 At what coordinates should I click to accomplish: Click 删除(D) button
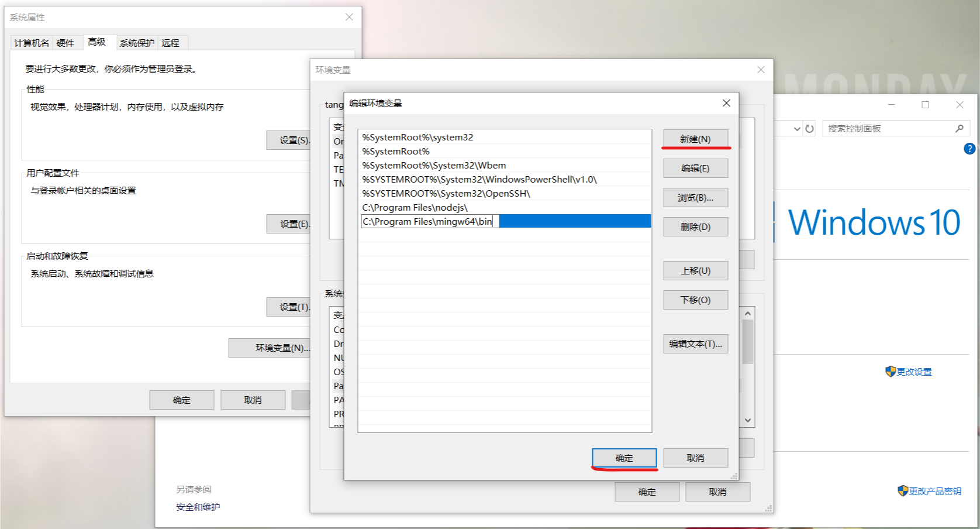[x=695, y=226]
